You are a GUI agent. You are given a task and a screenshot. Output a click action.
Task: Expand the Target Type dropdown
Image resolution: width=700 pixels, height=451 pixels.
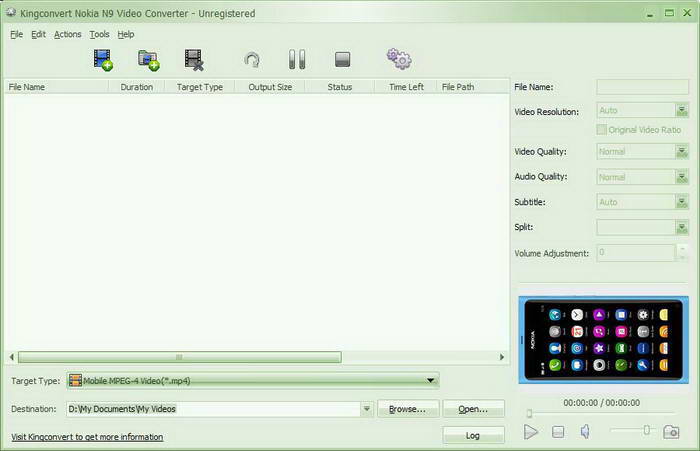tap(430, 380)
